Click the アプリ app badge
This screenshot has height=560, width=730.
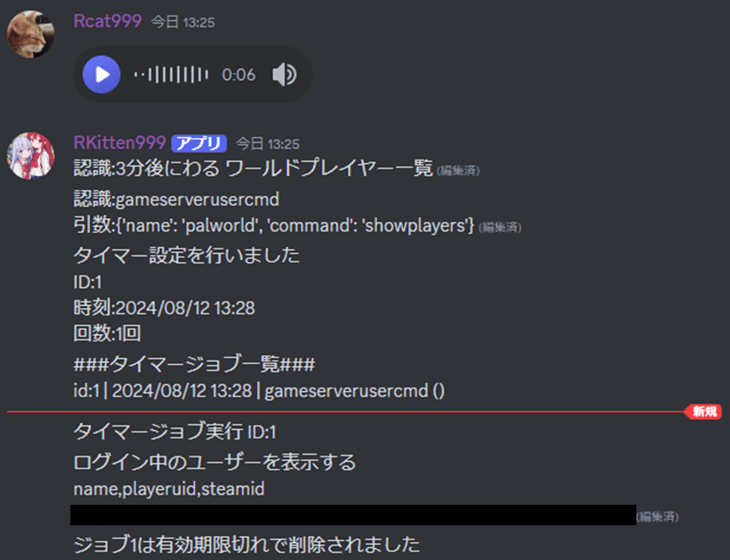coord(199,144)
